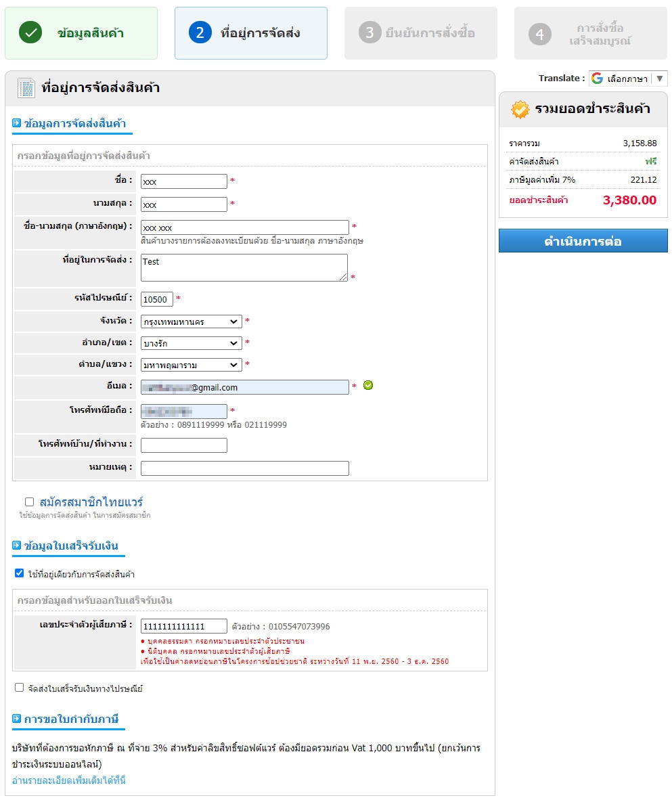Image resolution: width=672 pixels, height=798 pixels.
Task: Click the gray step 4 circle icon
Action: pos(539,34)
